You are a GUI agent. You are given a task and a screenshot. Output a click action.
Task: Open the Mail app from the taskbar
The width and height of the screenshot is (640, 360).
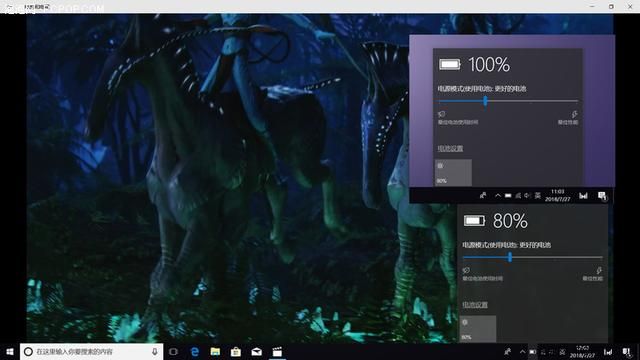click(x=256, y=351)
